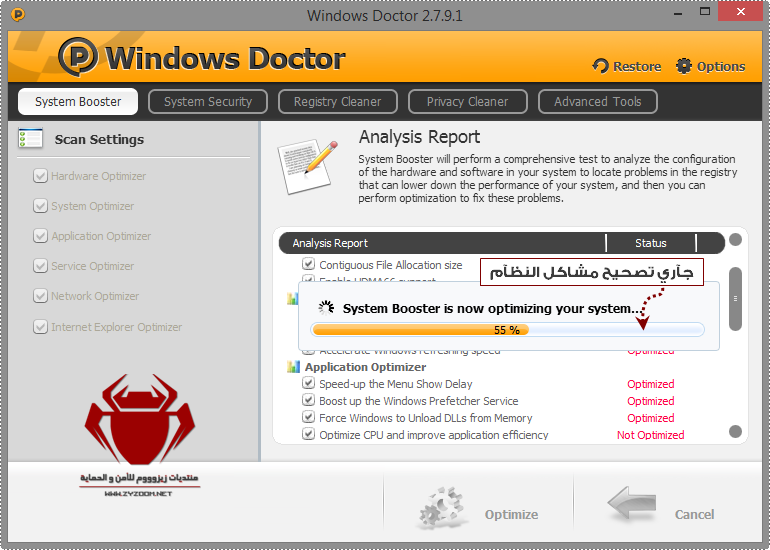The width and height of the screenshot is (770, 550).
Task: Click the spinning loader icon in the progress dialog
Action: [x=326, y=308]
